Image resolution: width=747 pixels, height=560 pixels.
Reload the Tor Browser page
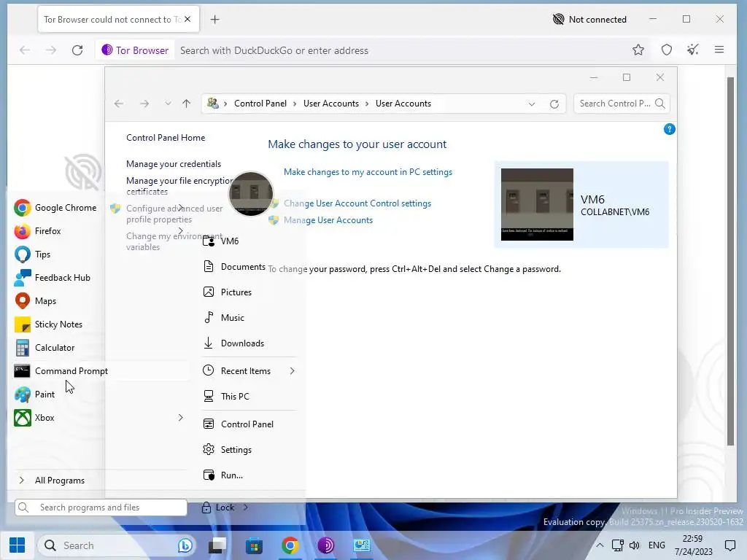[77, 50]
